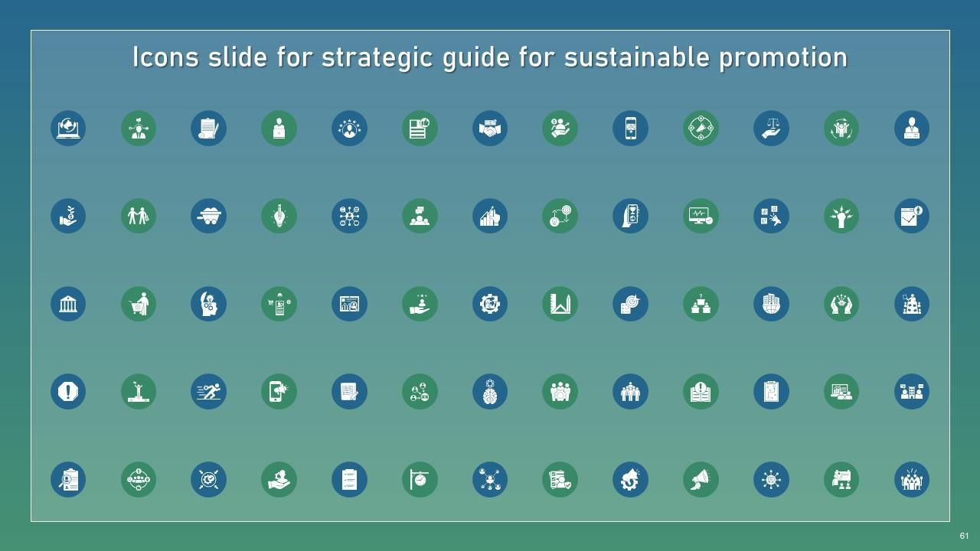Screen dimensions: 980x551
Task: Click the running person icon
Action: [208, 392]
